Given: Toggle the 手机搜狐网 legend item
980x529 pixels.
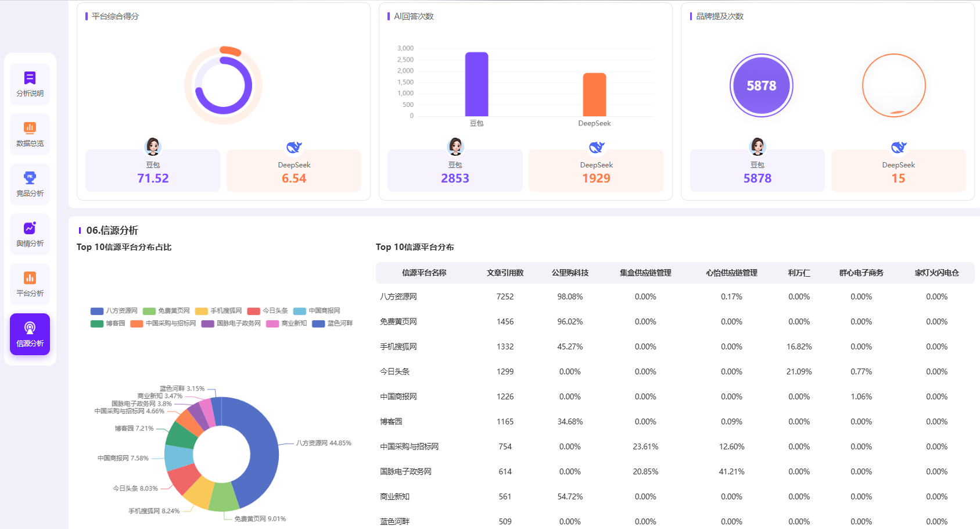Looking at the screenshot, I should tap(218, 311).
